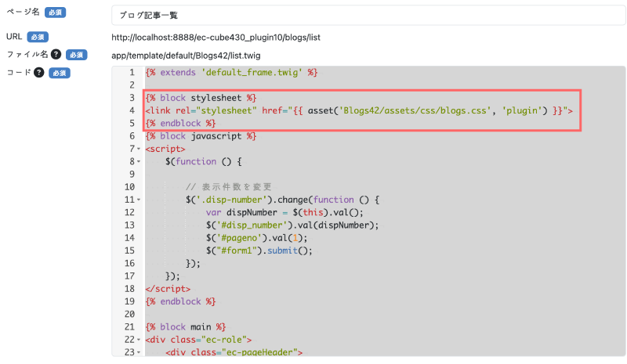The height and width of the screenshot is (364, 627).
Task: Click line number 2 in the gutter
Action: (132, 85)
